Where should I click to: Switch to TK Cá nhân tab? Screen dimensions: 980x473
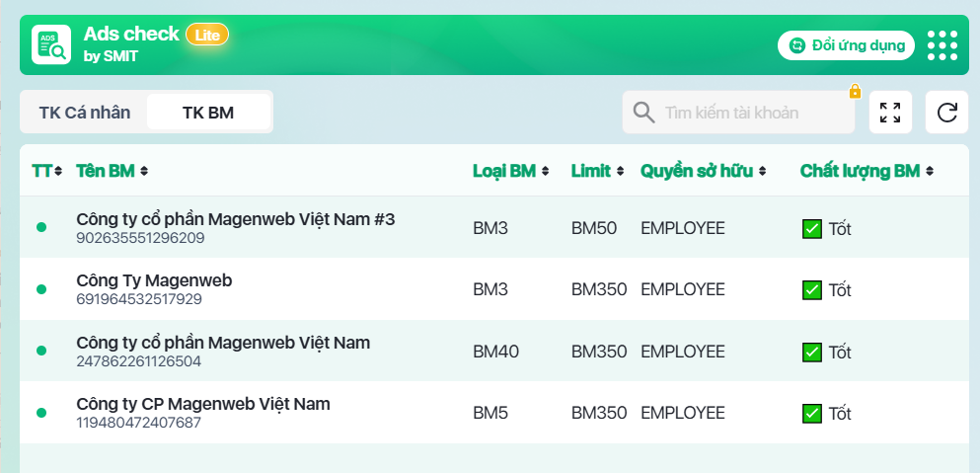click(x=85, y=113)
